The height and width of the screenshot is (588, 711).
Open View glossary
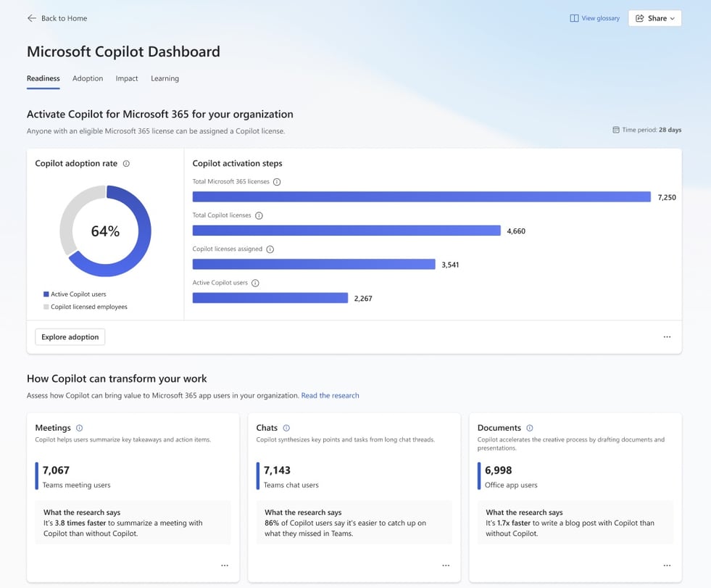pos(594,18)
